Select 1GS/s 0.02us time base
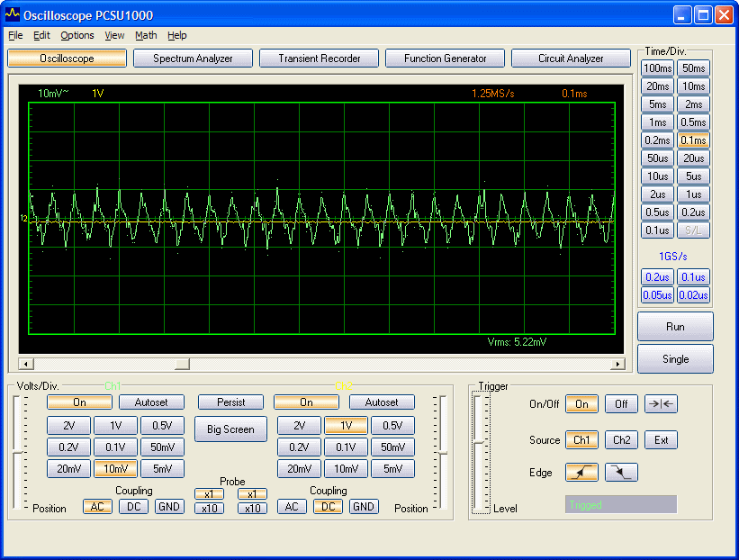 point(693,295)
